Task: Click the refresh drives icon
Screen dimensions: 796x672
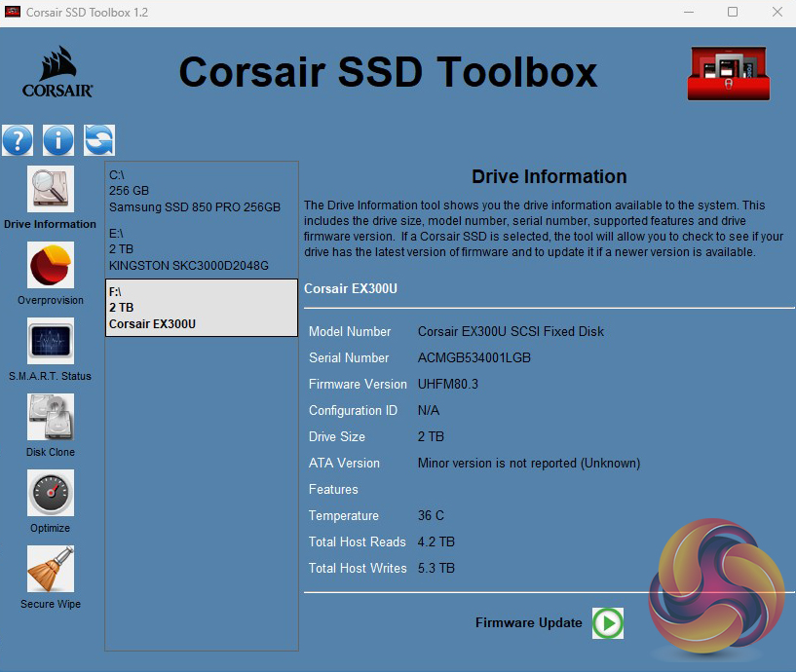Action: click(99, 140)
